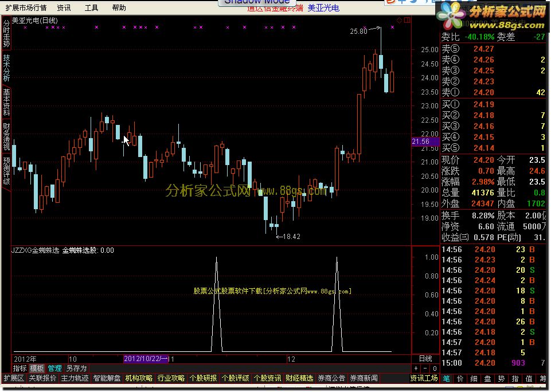Click the 2012/10/22 date marker on time axis

pyautogui.click(x=146, y=359)
